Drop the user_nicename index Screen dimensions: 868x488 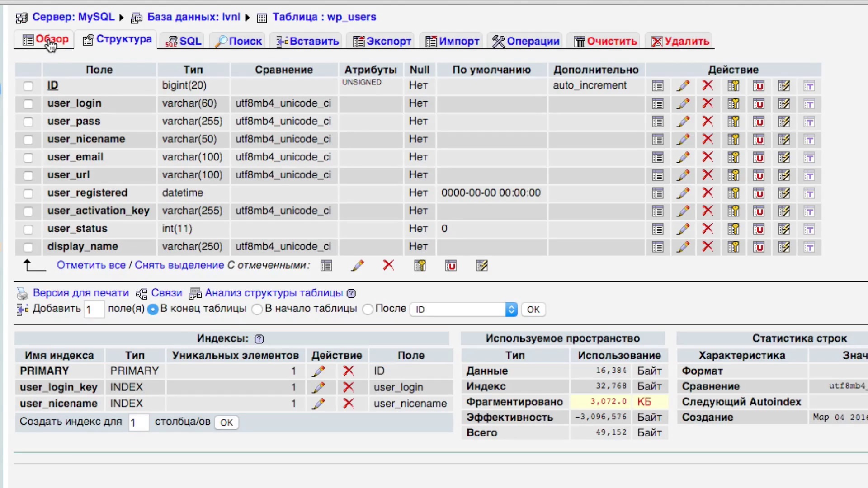tap(349, 404)
